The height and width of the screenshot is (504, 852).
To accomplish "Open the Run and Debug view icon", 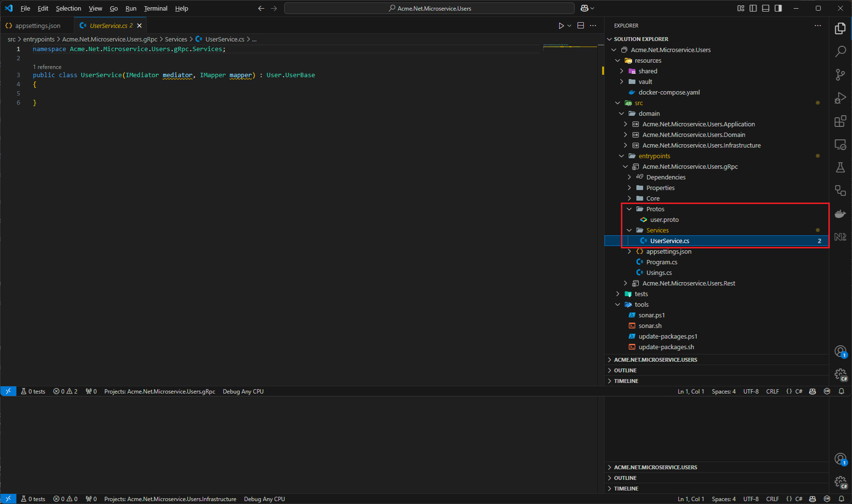I will 840,97.
